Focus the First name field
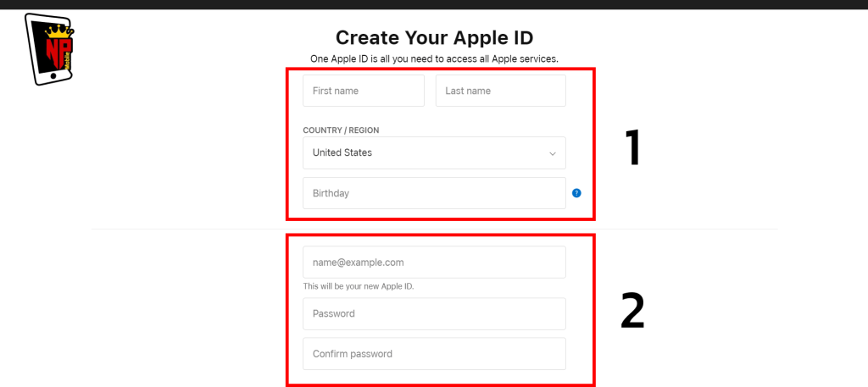 pos(363,91)
